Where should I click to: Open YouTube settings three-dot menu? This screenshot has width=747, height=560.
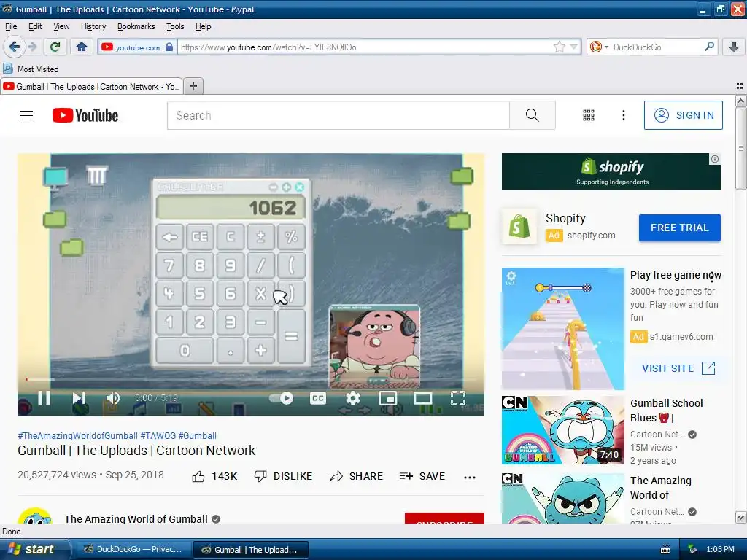coord(623,115)
